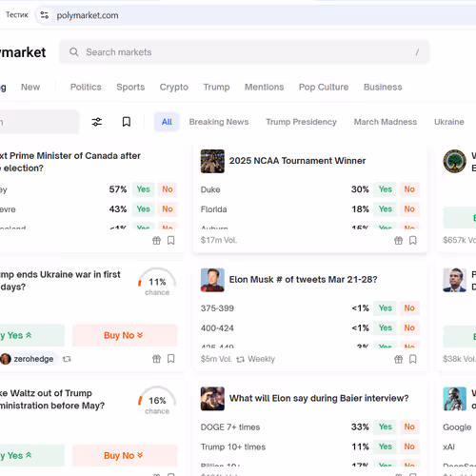Show bookmarked markets via the bookmark icon
Viewport: 476px width, 476px height.
click(x=127, y=122)
